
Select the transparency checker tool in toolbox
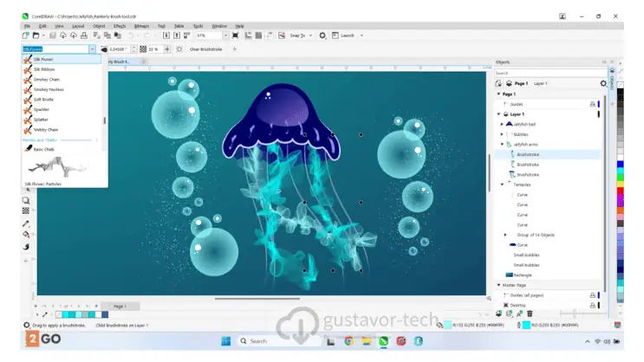coord(26,210)
